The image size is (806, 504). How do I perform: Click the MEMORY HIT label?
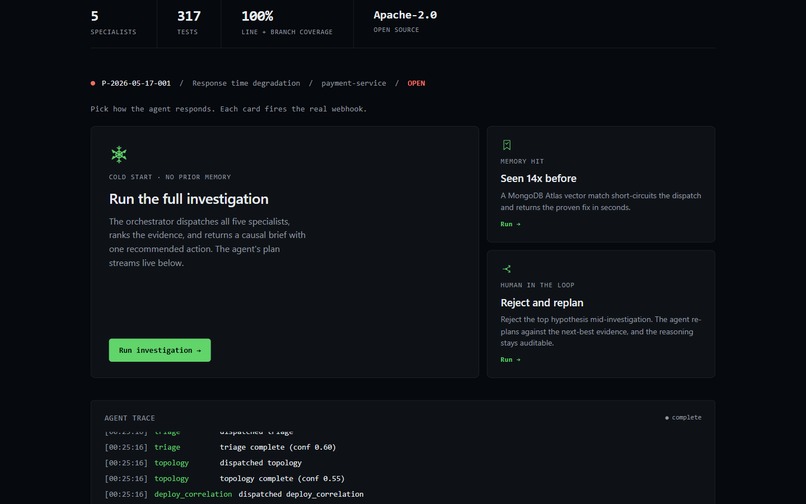(522, 161)
